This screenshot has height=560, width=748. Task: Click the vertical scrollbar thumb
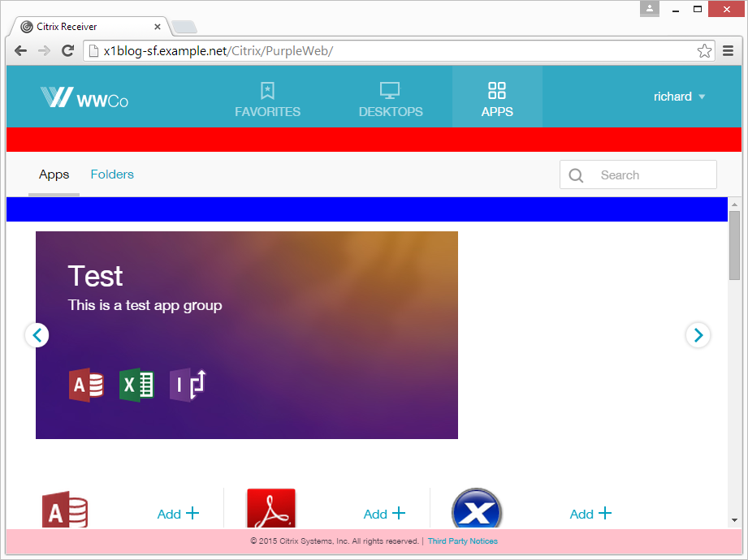point(735,246)
